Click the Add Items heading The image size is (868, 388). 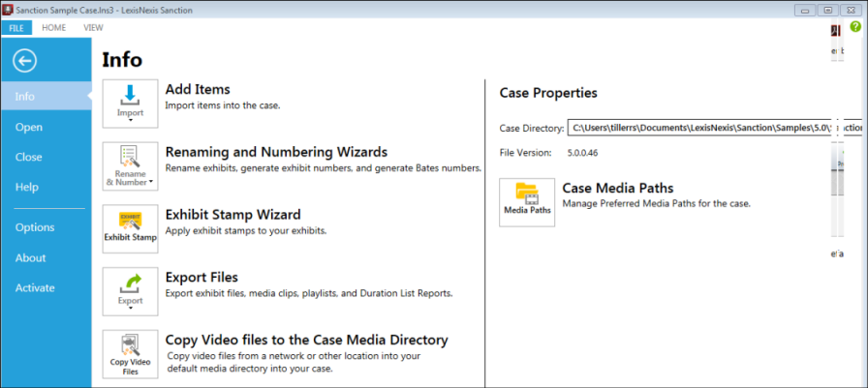click(198, 89)
